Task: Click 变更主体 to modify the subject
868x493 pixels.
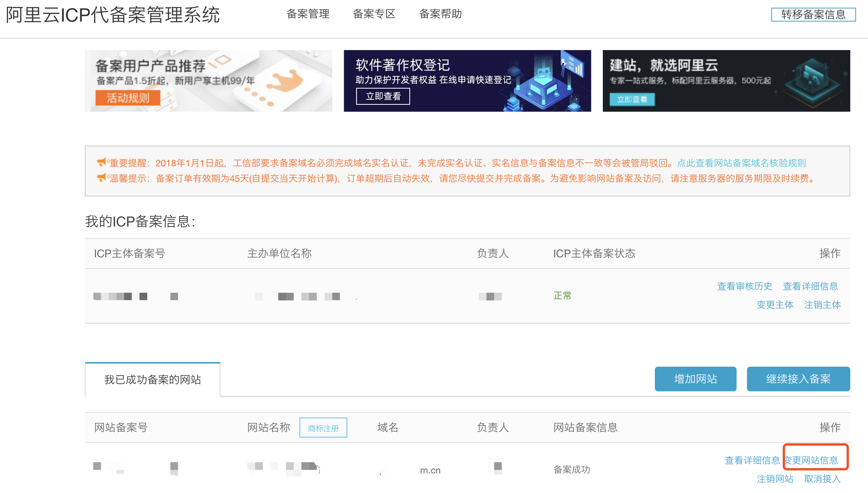Action: pos(775,304)
